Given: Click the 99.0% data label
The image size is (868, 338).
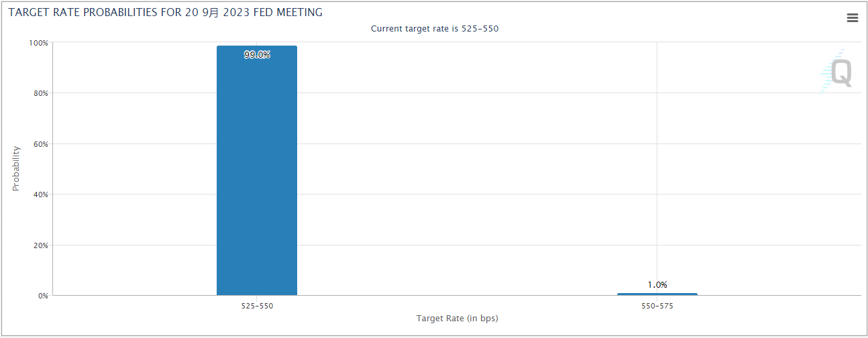Looking at the screenshot, I should (x=257, y=55).
